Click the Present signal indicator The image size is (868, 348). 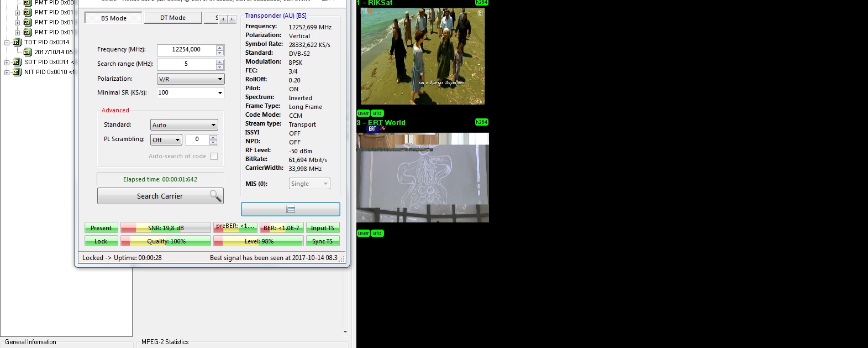coord(101,228)
